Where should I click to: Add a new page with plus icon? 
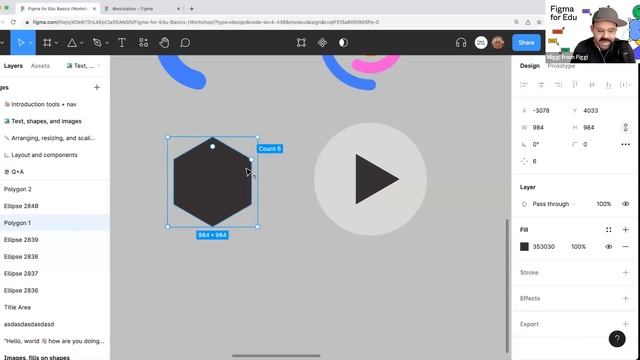(x=97, y=87)
